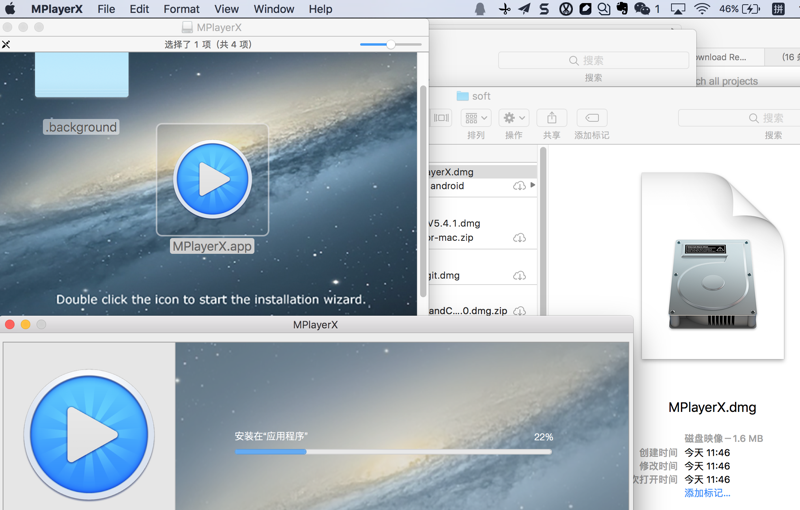Screen dimensions: 800x510
Task: Open the View menu
Action: [x=227, y=9]
